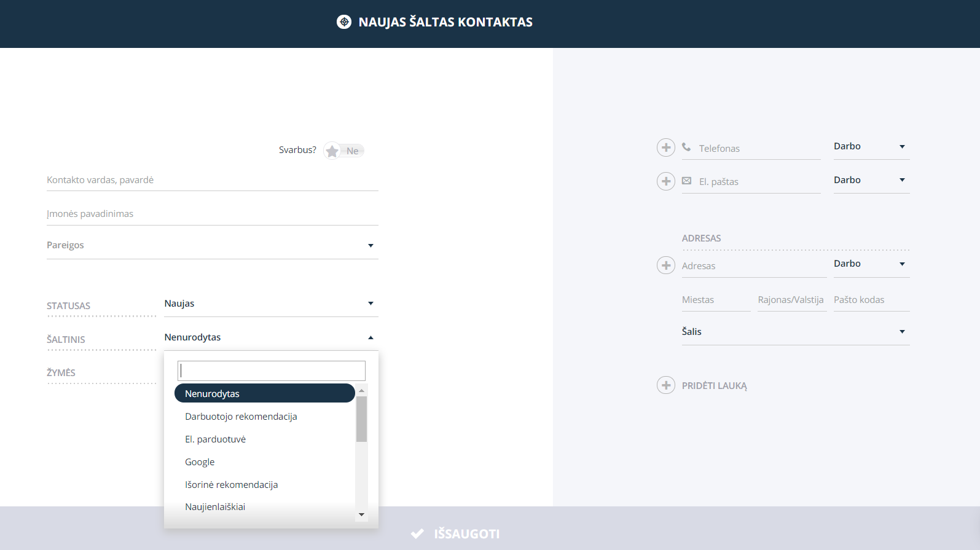Click the scroll down arrow in source list

(x=361, y=514)
